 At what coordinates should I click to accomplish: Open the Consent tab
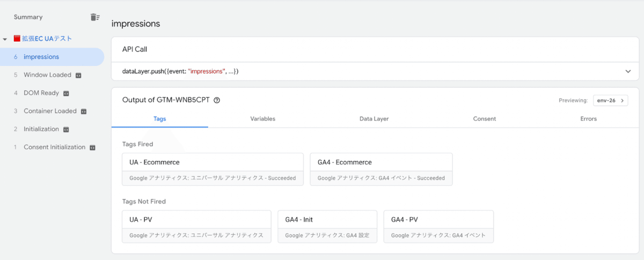point(485,118)
